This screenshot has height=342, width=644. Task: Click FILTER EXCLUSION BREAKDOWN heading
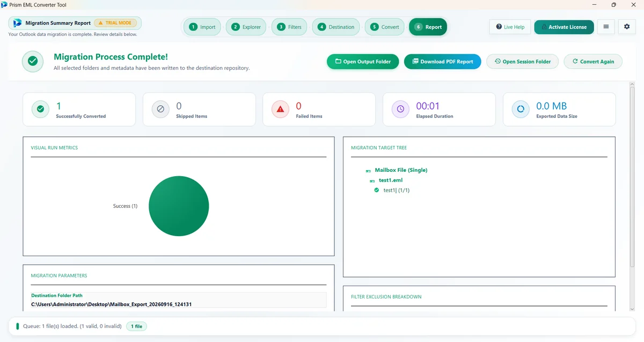coord(386,297)
